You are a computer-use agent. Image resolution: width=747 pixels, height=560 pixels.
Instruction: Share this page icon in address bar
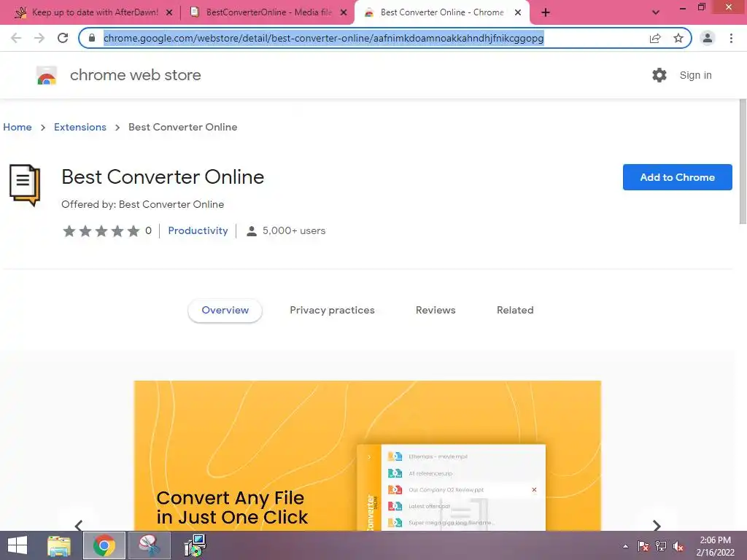coord(655,38)
